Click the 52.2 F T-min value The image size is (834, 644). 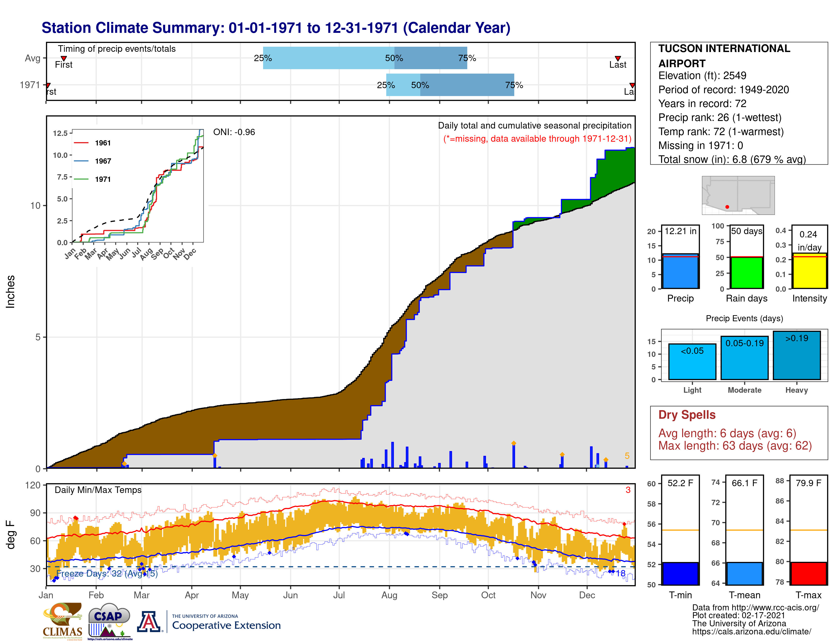click(x=680, y=483)
